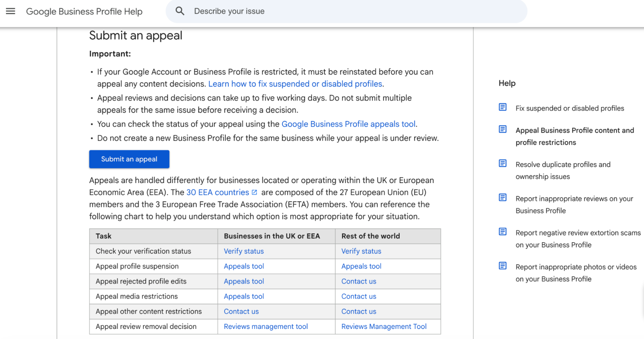The image size is (644, 339).
Task: Open UK/EEA Appeals tool for media restrictions
Action: 244,296
